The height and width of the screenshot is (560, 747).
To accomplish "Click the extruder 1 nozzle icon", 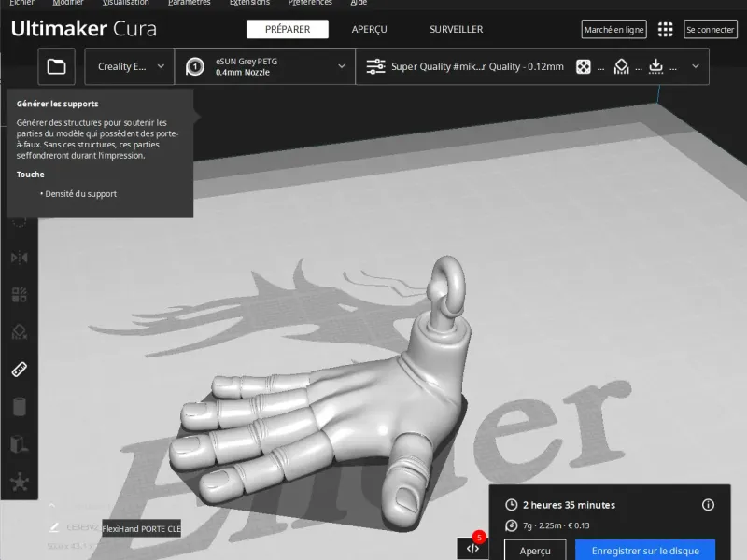I will pyautogui.click(x=195, y=66).
